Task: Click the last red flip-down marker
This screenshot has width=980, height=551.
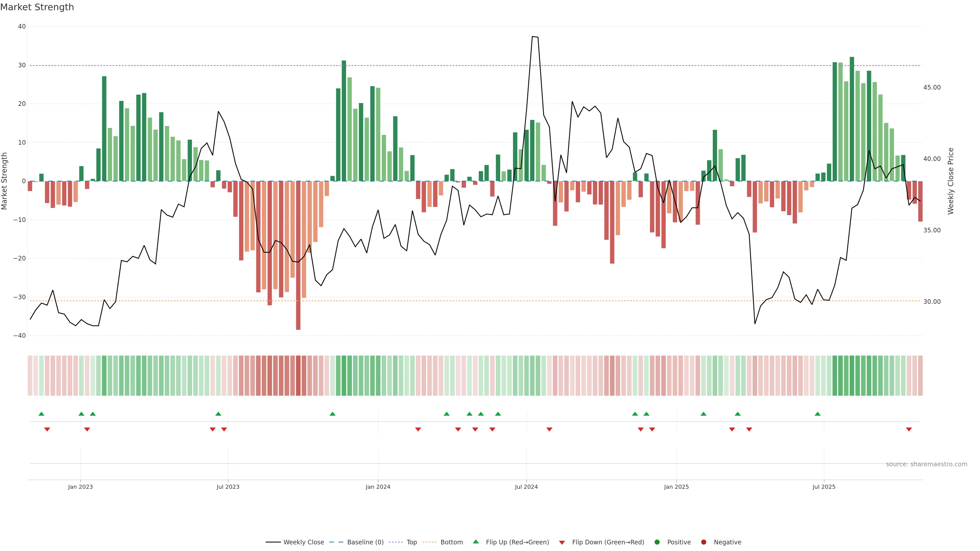Action: click(909, 429)
